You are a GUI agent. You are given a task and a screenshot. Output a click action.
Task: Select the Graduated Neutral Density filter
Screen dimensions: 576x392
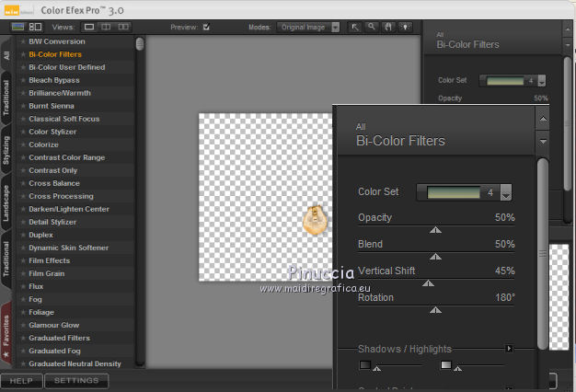coord(75,363)
